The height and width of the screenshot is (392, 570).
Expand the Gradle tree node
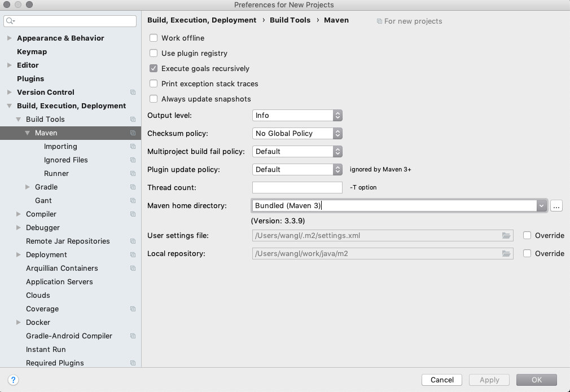click(28, 187)
